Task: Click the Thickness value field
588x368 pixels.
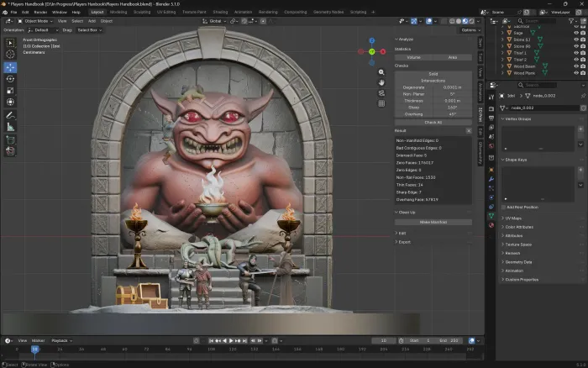Action: [x=452, y=101]
